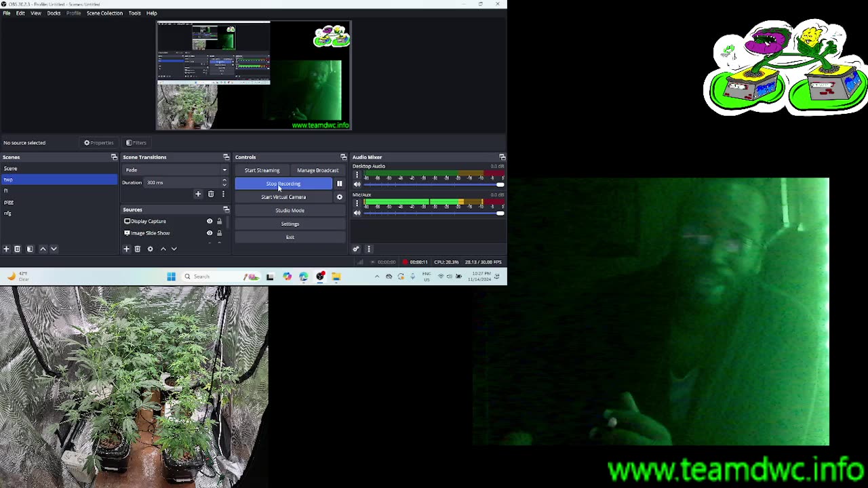Hide the Image Slide Show source

(210, 233)
